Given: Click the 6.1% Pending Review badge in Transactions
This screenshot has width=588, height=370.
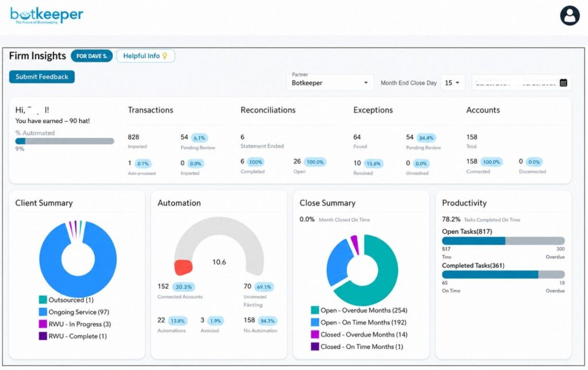Looking at the screenshot, I should [x=199, y=138].
